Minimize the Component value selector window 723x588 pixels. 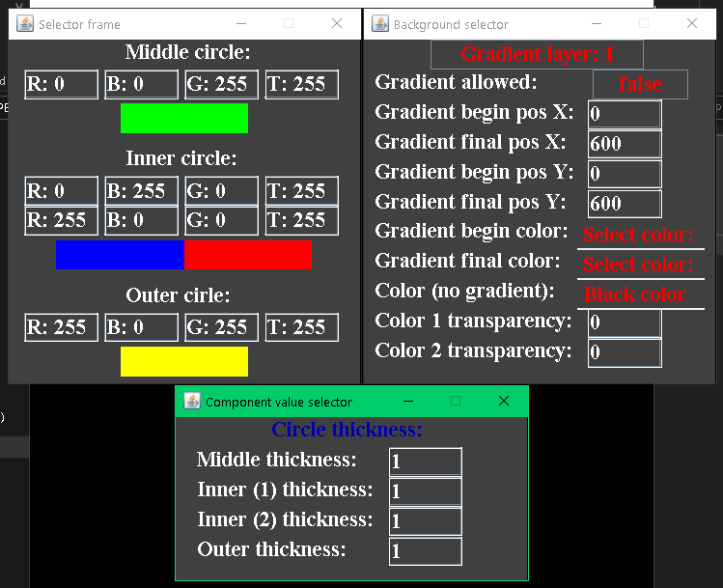[x=408, y=402]
